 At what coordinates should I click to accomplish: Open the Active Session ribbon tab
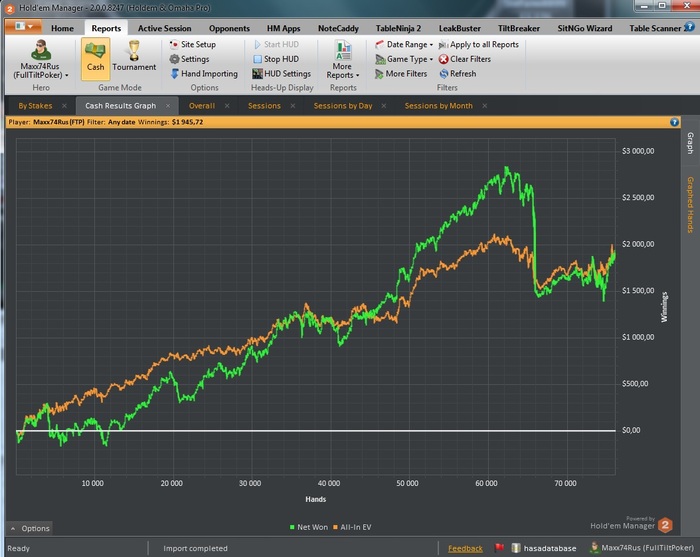(164, 28)
